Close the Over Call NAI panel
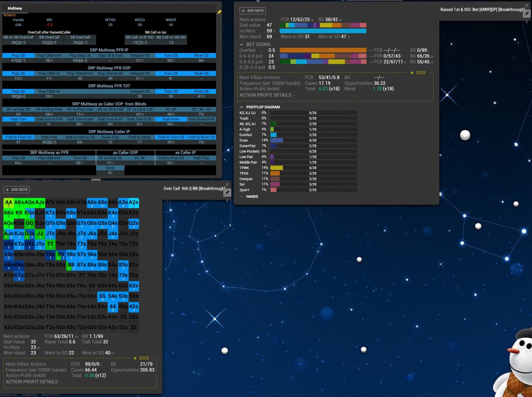The height and width of the screenshot is (397, 532). (x=227, y=184)
